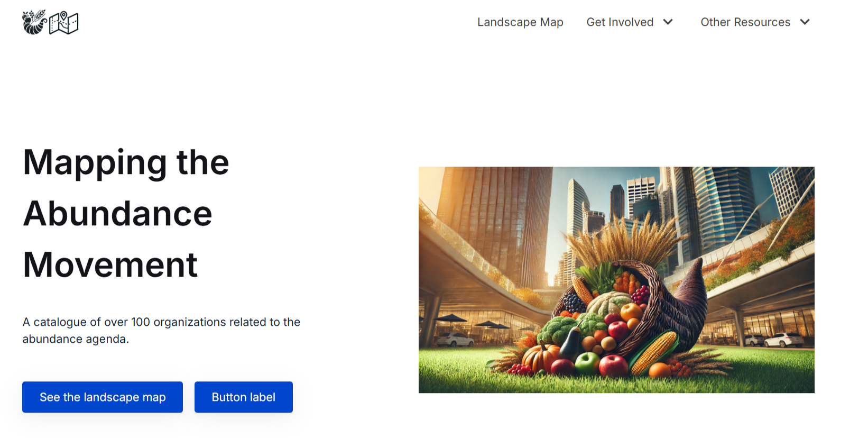This screenshot has height=438, width=868.
Task: Open the Landscape Map nav link
Action: [x=520, y=22]
